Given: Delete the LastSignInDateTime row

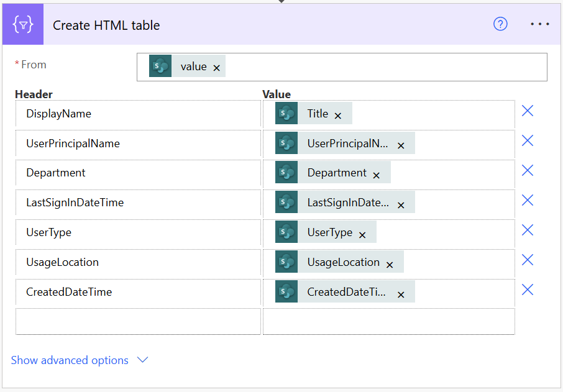Looking at the screenshot, I should [x=528, y=201].
